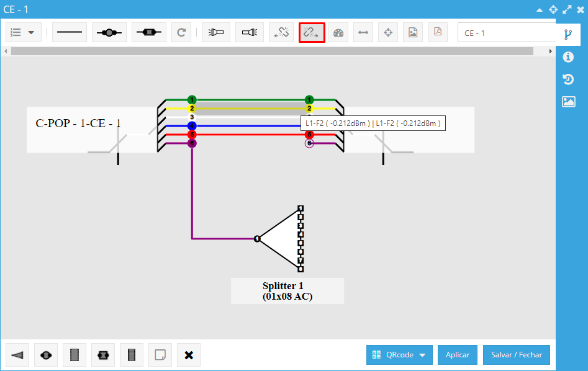
Task: Click the scrollbar left arrow
Action: click(6, 51)
